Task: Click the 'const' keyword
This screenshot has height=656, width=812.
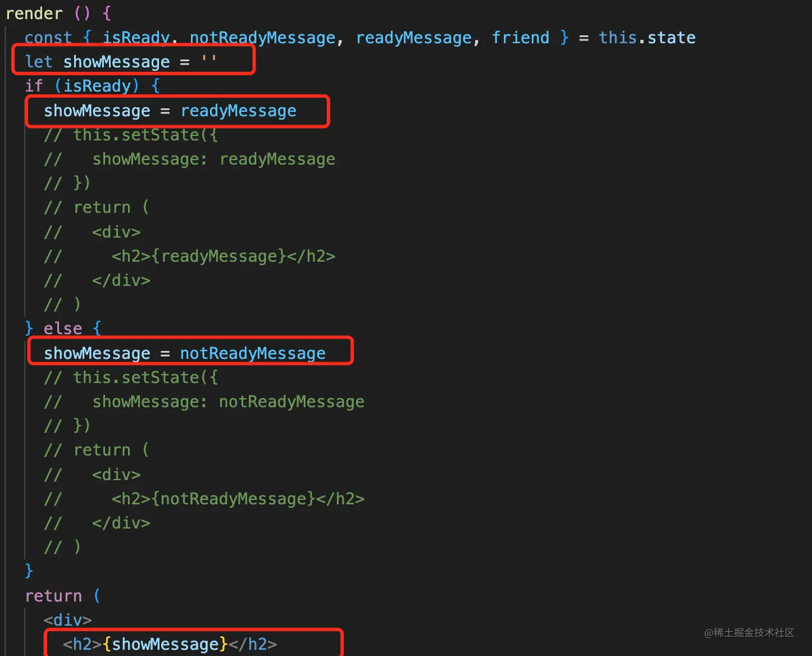Action: tap(48, 38)
